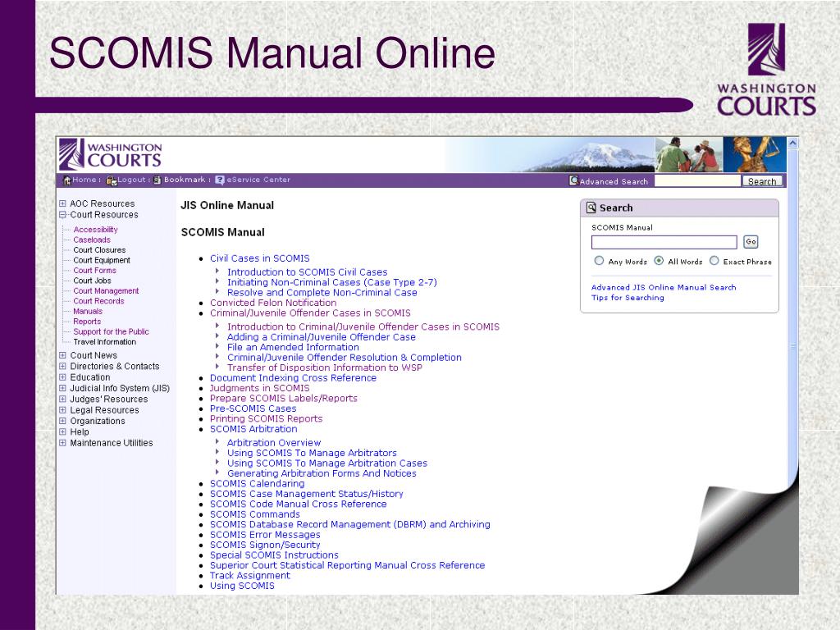Expand the Judicial Info System (JIS) node

click(62, 388)
